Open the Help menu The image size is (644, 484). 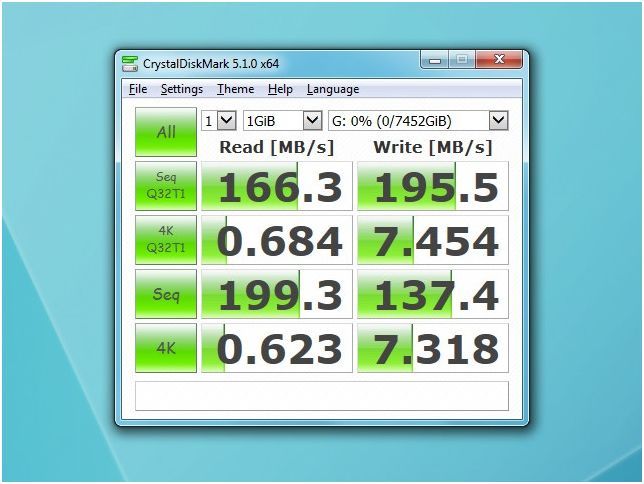pos(280,89)
